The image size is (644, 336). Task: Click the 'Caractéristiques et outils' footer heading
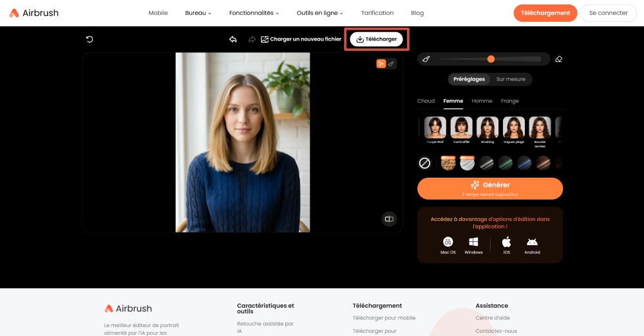click(266, 308)
